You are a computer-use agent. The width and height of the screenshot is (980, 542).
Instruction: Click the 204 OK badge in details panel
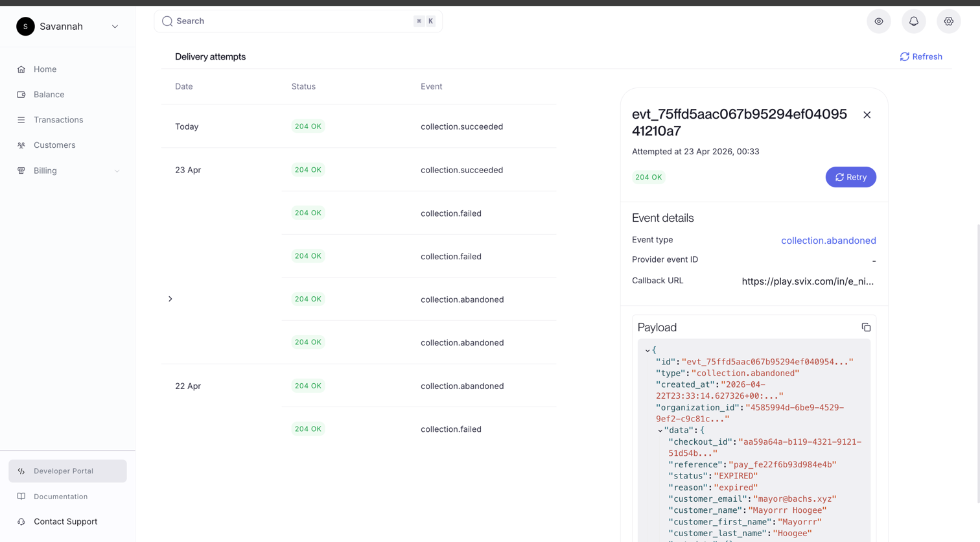pos(648,177)
